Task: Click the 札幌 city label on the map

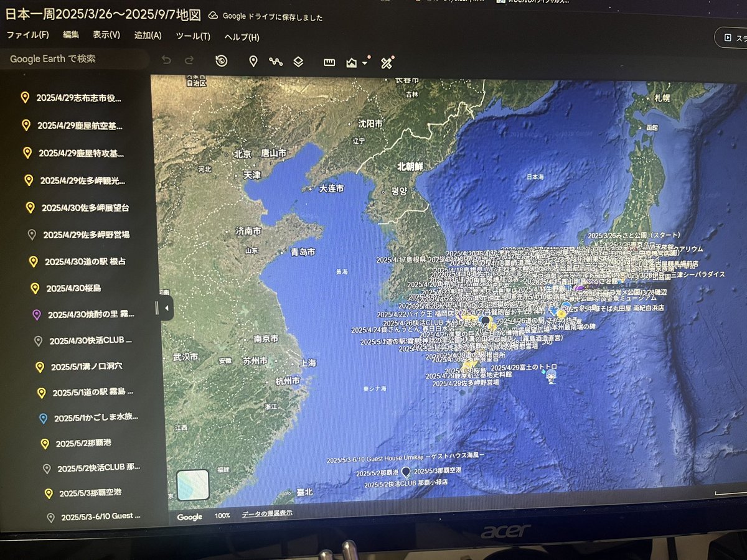Action: point(662,99)
